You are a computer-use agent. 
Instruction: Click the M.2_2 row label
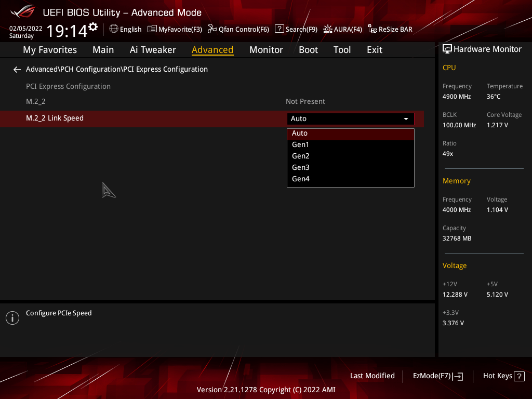[x=36, y=101]
